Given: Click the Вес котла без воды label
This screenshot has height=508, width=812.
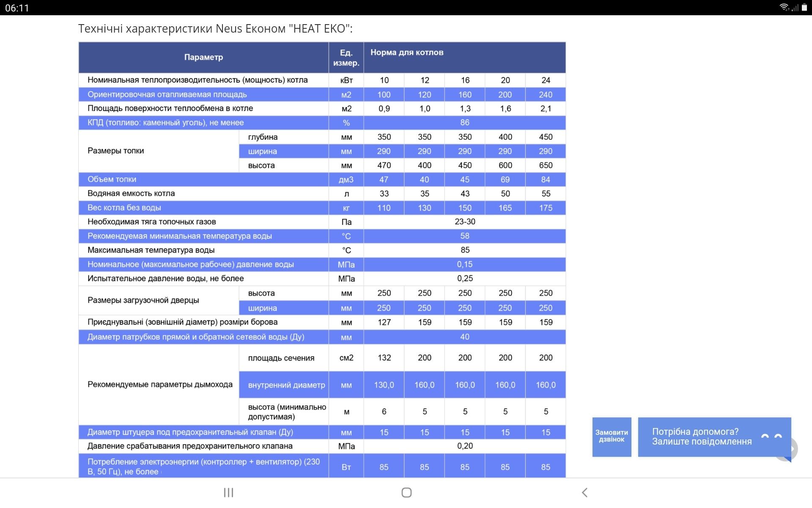Looking at the screenshot, I should [124, 208].
